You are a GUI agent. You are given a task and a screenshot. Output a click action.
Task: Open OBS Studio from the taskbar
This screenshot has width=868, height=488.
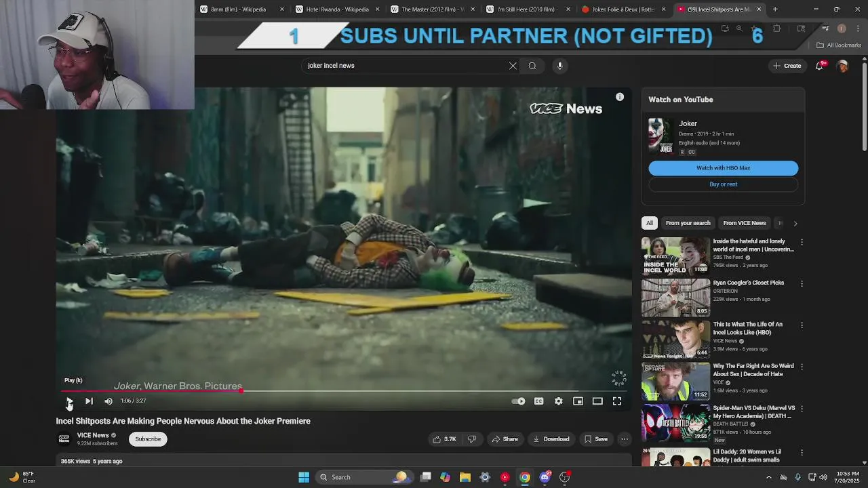pyautogui.click(x=564, y=477)
